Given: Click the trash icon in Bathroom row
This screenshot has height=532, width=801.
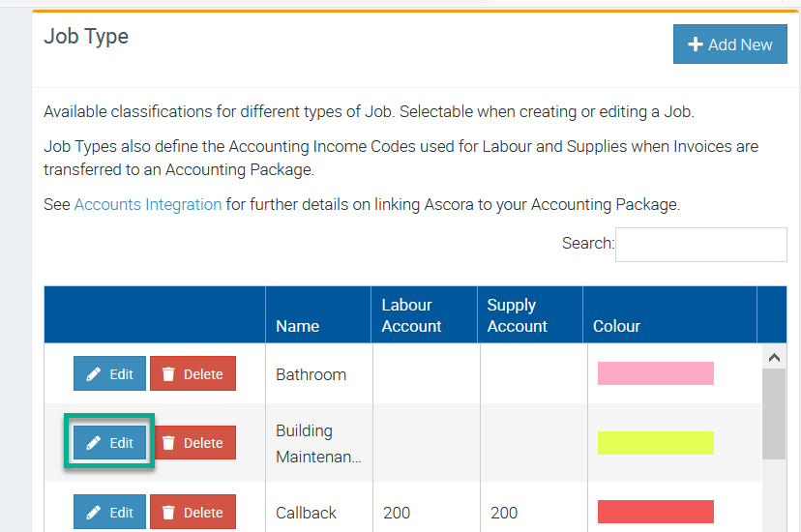Looking at the screenshot, I should (168, 374).
